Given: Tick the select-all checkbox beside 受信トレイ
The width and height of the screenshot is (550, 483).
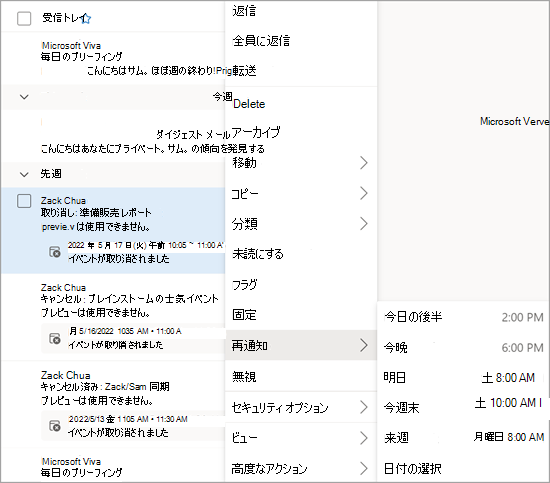Looking at the screenshot, I should click(x=24, y=18).
